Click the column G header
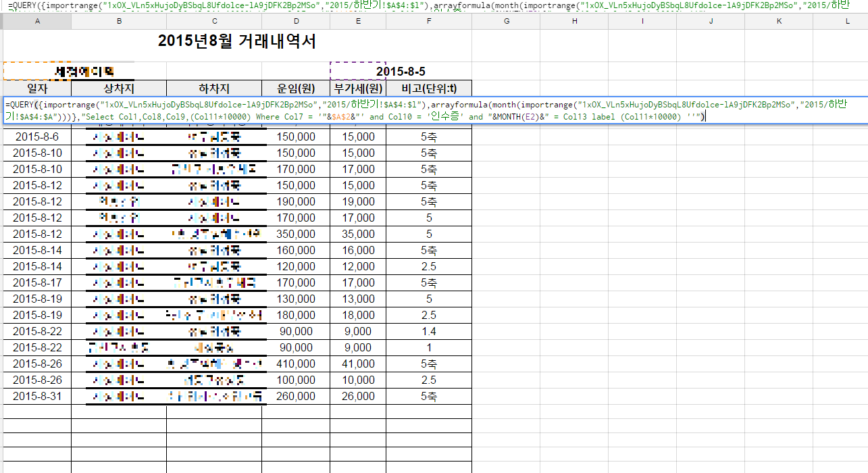This screenshot has width=868, height=473. tap(506, 22)
